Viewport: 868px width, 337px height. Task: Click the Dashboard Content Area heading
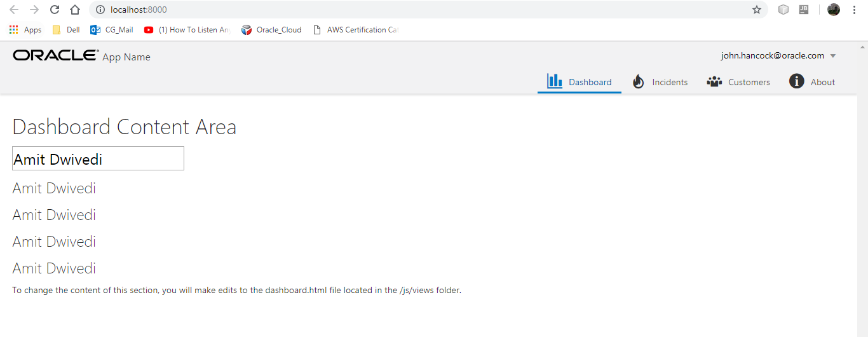[x=125, y=127]
